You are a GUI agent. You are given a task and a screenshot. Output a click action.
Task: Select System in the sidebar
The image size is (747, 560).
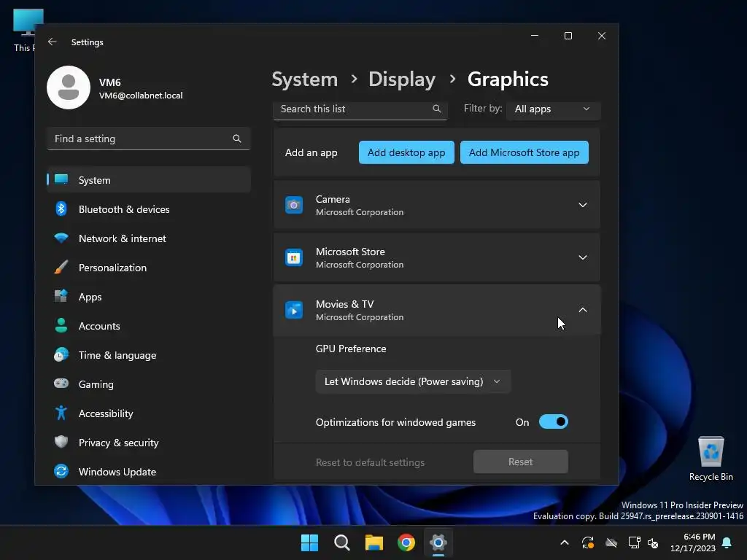coord(149,180)
